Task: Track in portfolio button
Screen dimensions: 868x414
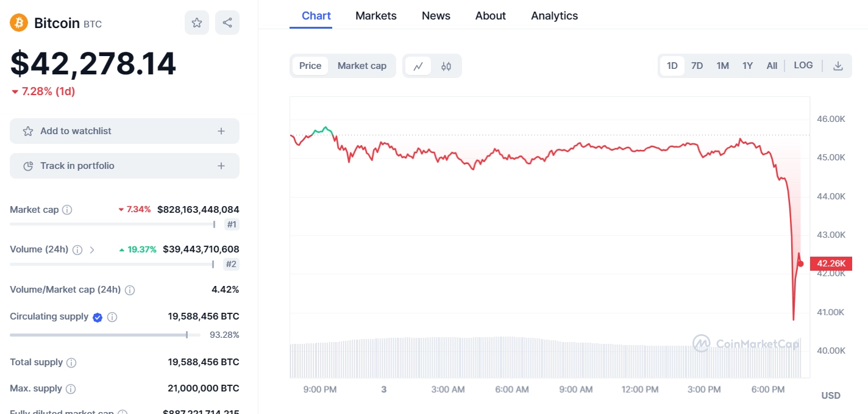Action: pyautogui.click(x=124, y=166)
